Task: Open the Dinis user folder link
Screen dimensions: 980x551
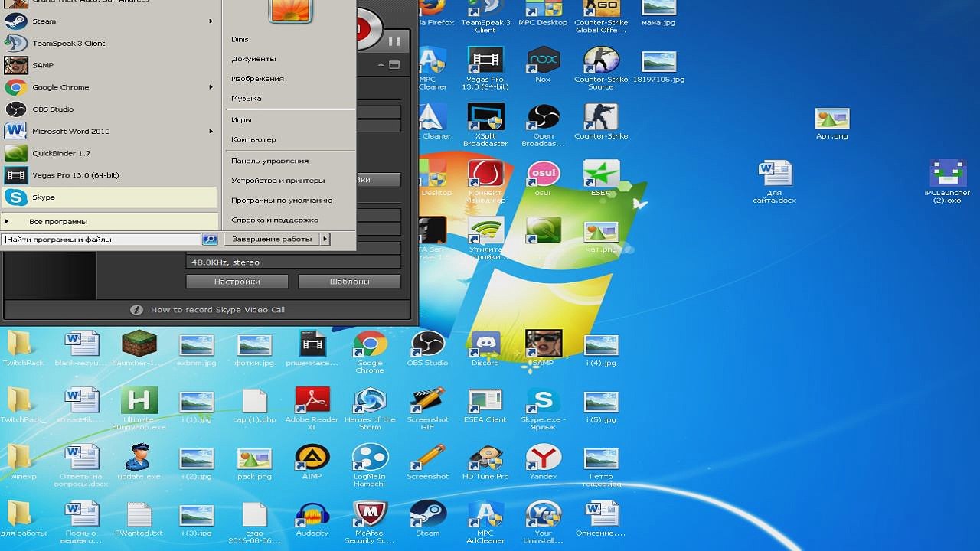Action: [240, 40]
